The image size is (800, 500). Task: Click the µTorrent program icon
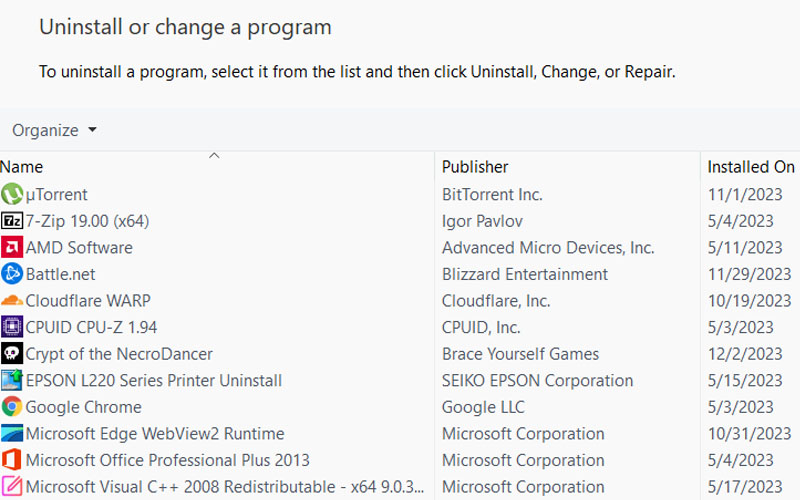coord(12,194)
